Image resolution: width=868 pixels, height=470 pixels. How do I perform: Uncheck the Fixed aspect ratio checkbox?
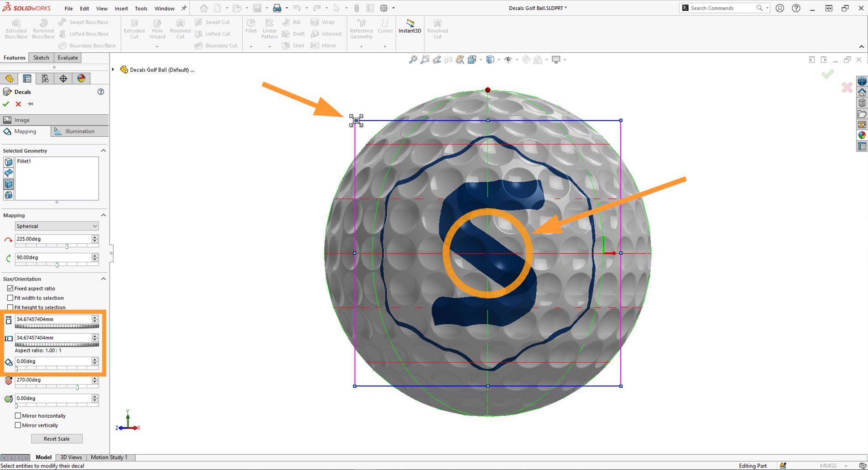pos(10,288)
